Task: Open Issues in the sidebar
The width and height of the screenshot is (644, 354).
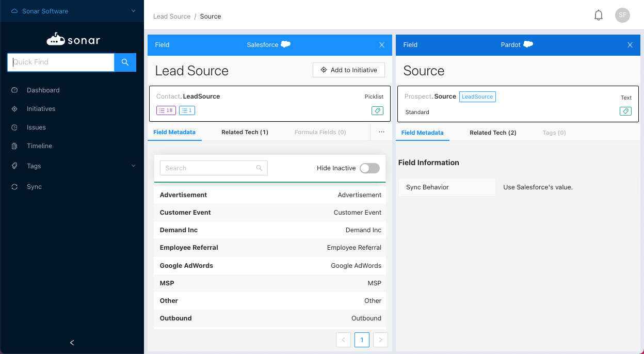Action: click(36, 127)
